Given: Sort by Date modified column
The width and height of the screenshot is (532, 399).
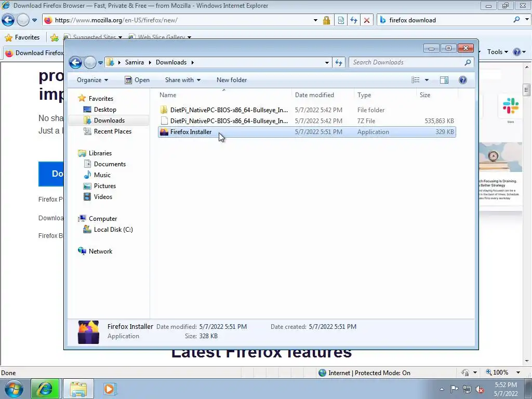Looking at the screenshot, I should (x=322, y=95).
